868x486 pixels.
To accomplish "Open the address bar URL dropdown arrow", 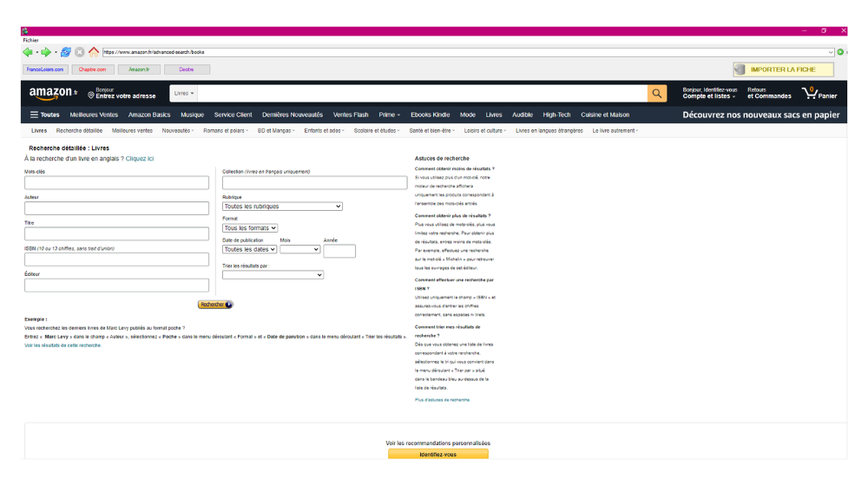I will tap(831, 52).
